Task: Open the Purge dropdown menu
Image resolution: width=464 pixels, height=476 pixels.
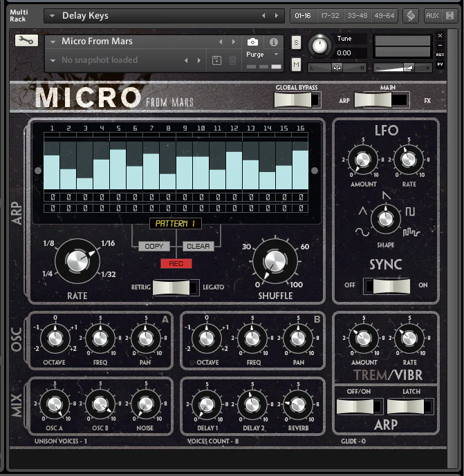Action: (x=263, y=55)
